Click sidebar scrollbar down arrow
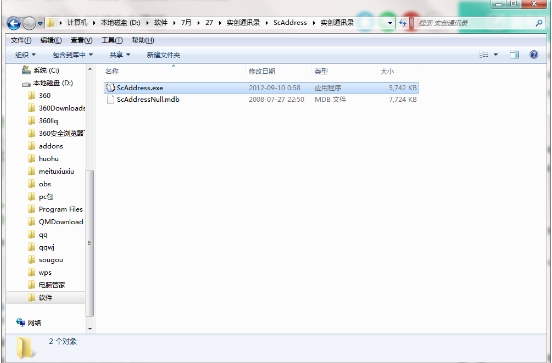Viewport: 552px width, 363px height. click(x=90, y=328)
